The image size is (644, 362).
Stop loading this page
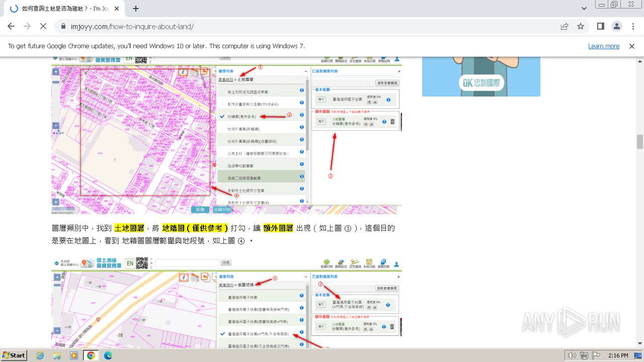coord(43,26)
